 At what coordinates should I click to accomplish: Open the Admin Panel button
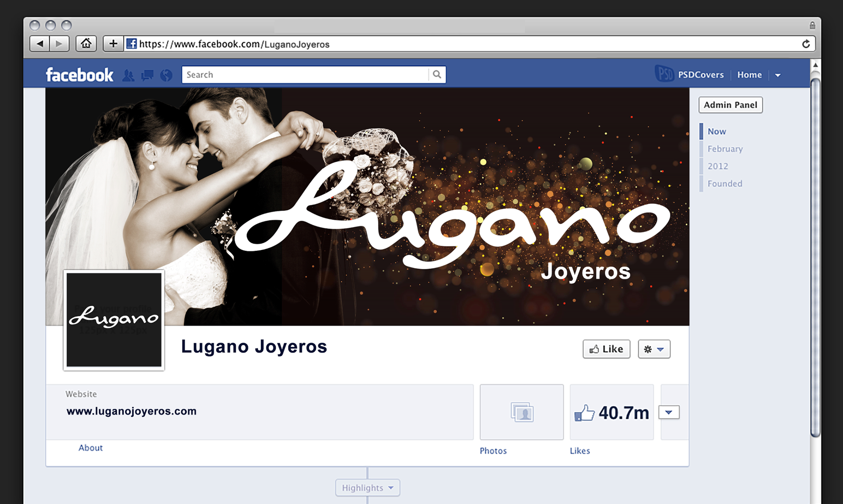[x=730, y=105]
